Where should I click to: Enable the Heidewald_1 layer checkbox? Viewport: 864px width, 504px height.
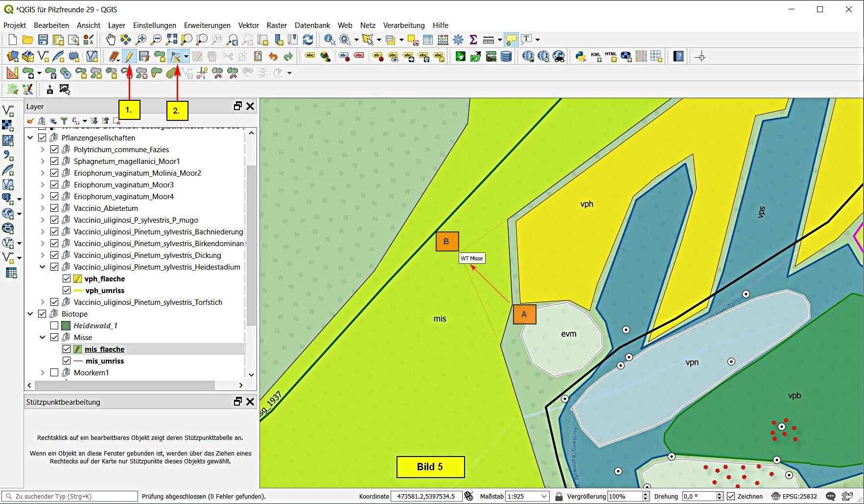(54, 325)
